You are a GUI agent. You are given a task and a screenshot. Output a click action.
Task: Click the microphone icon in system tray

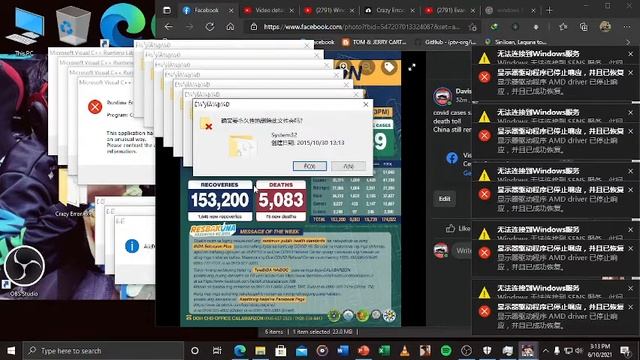pyautogui.click(x=557, y=351)
